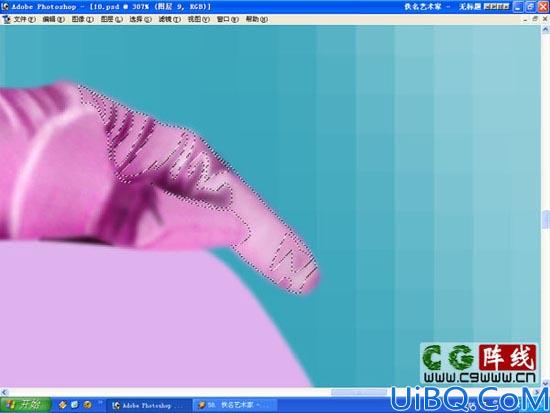This screenshot has height=413, width=550.
Task: Minimize the inner document window
Action: pyautogui.click(x=525, y=19)
